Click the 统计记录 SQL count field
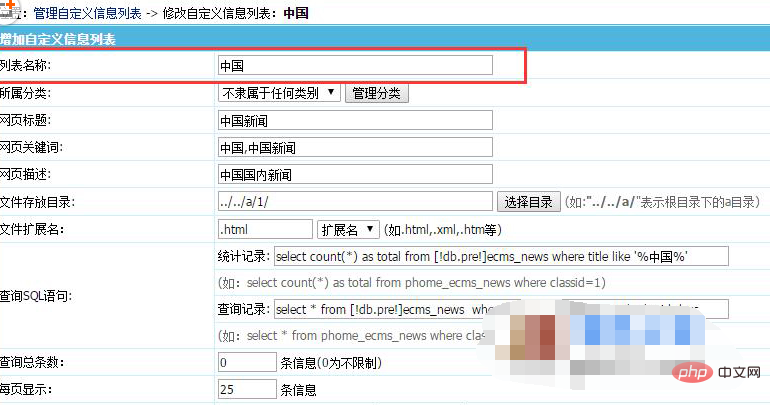The width and height of the screenshot is (771, 405). [x=500, y=256]
